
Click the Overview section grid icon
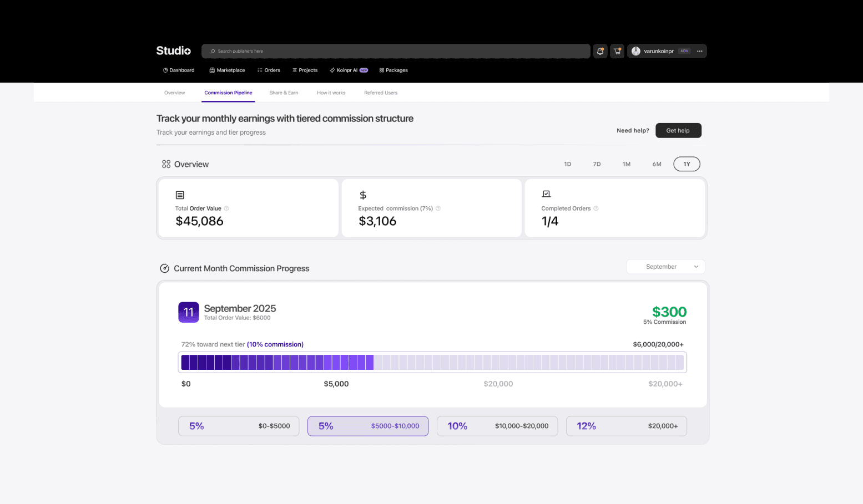(166, 164)
